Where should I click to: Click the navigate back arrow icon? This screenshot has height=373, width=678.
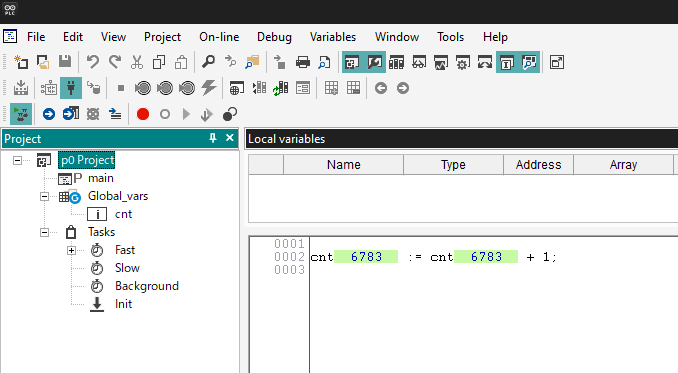381,88
